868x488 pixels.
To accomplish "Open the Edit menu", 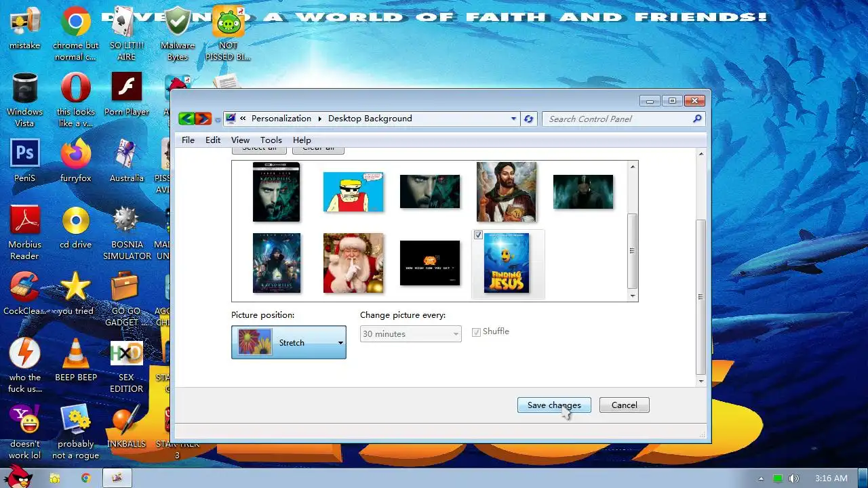I will click(x=213, y=140).
